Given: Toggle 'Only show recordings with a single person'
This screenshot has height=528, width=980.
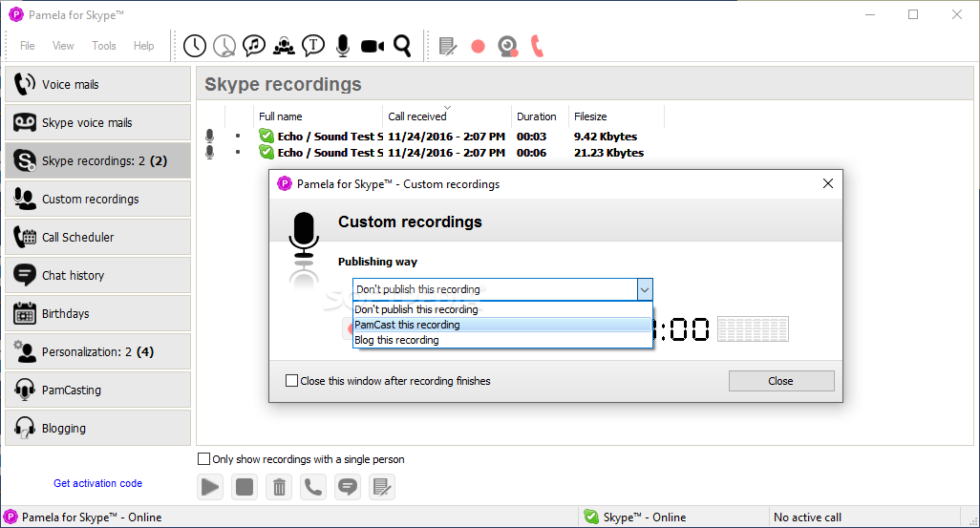Looking at the screenshot, I should (x=203, y=458).
